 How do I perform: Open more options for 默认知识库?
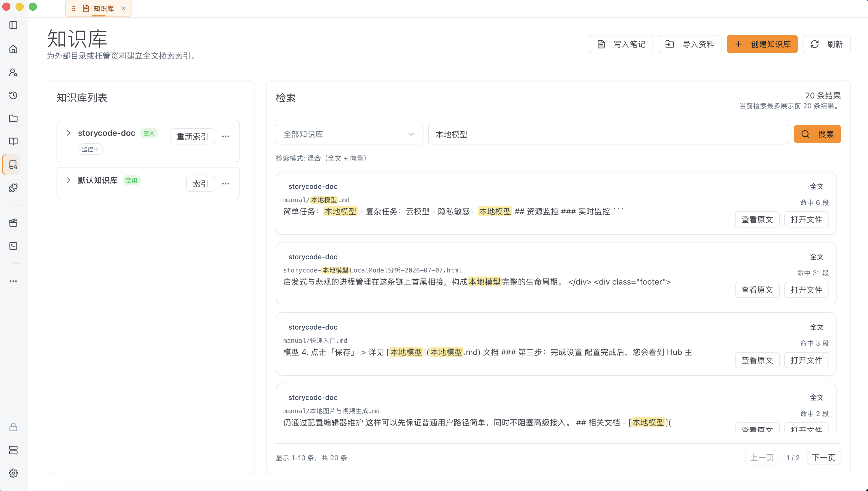click(225, 183)
